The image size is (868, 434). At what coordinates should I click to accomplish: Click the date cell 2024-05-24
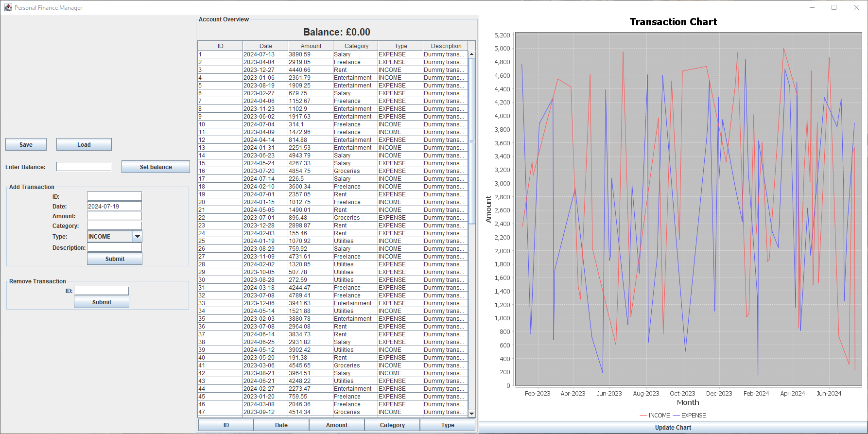(265, 163)
